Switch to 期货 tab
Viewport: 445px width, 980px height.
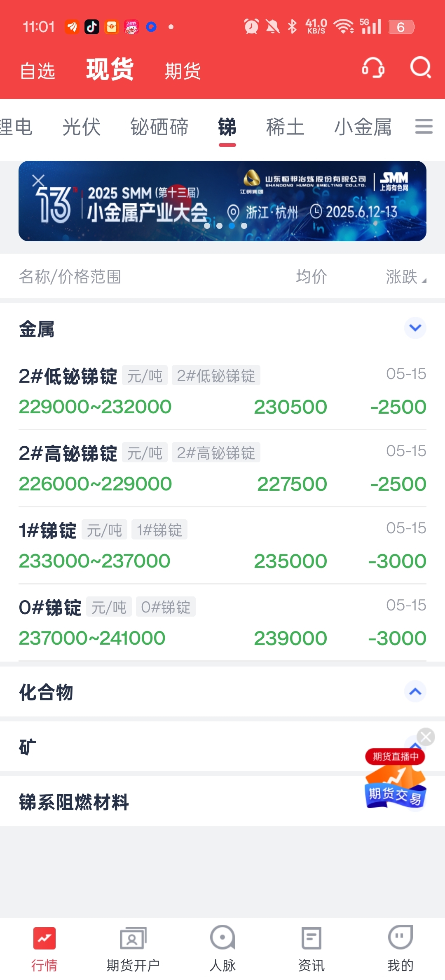coord(183,71)
